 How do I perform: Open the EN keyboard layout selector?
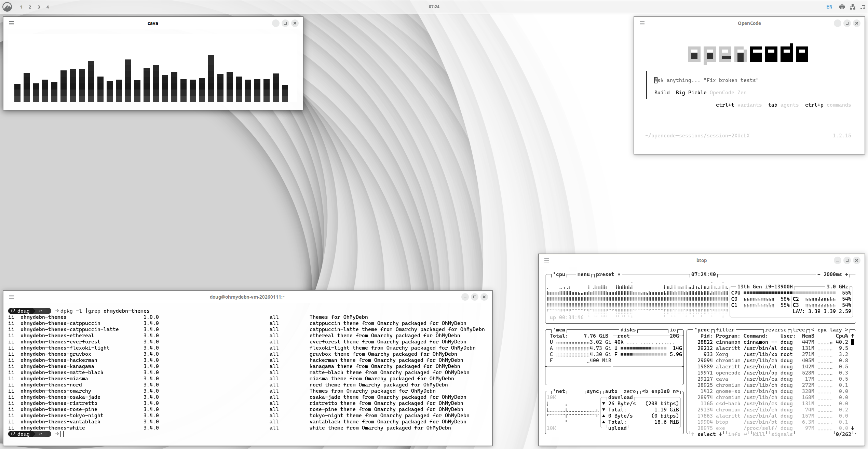point(829,7)
